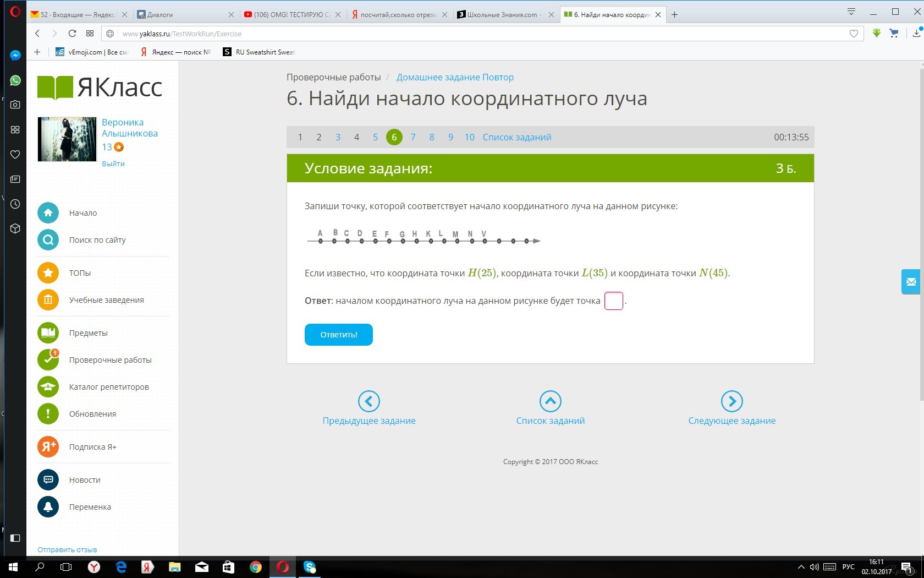Click the Переменка bell icon
Image resolution: width=924 pixels, height=578 pixels.
48,506
